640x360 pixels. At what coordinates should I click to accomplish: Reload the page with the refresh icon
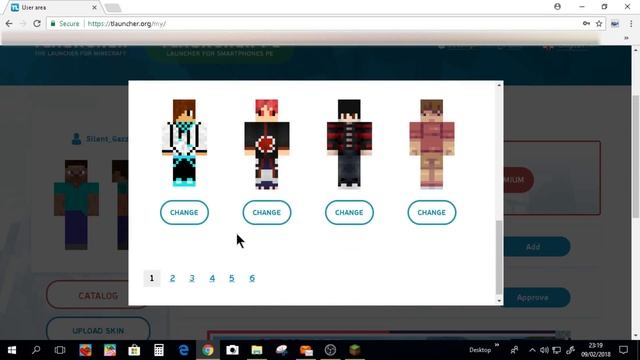coord(37,24)
